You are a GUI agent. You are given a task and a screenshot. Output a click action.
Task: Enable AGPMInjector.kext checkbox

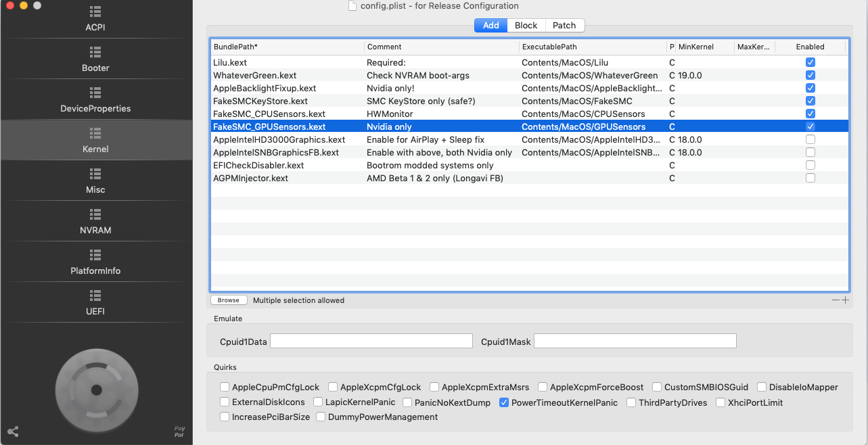point(810,178)
